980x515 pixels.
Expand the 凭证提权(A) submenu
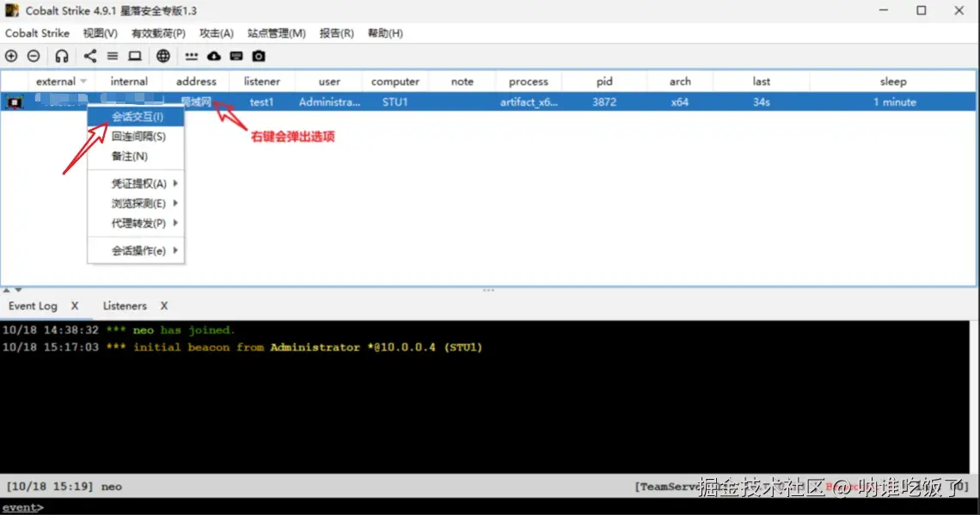click(x=136, y=183)
